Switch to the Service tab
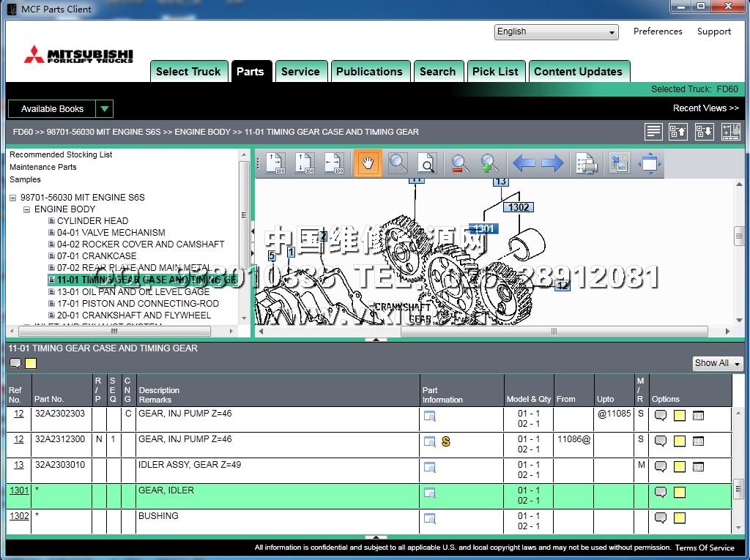This screenshot has width=750, height=560. pyautogui.click(x=300, y=72)
